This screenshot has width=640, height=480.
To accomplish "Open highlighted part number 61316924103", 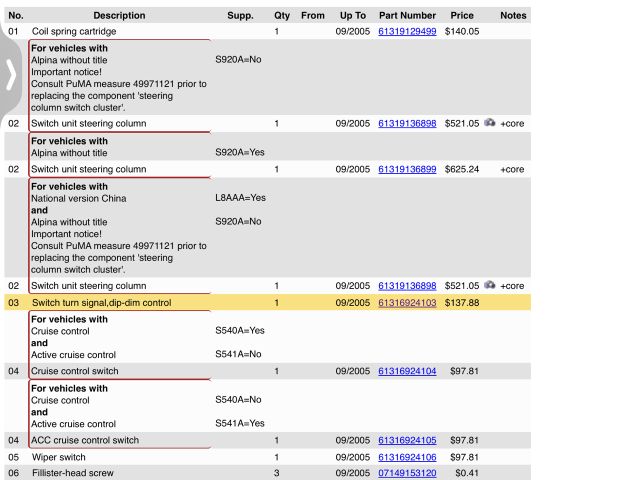I will pos(407,302).
